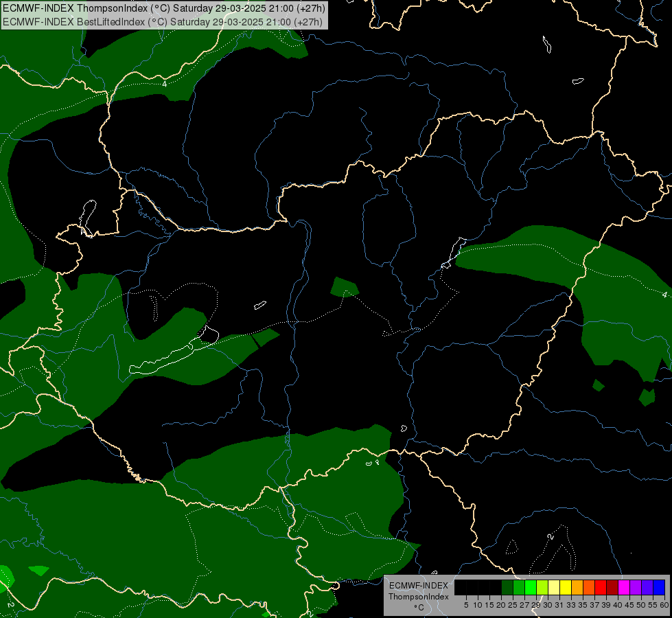Screen dimensions: 672x618
Task: Click legend tick value '45'
Action: point(630,605)
